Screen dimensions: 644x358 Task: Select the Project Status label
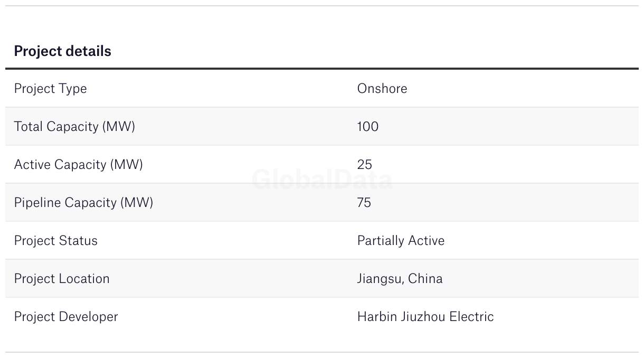coord(56,241)
